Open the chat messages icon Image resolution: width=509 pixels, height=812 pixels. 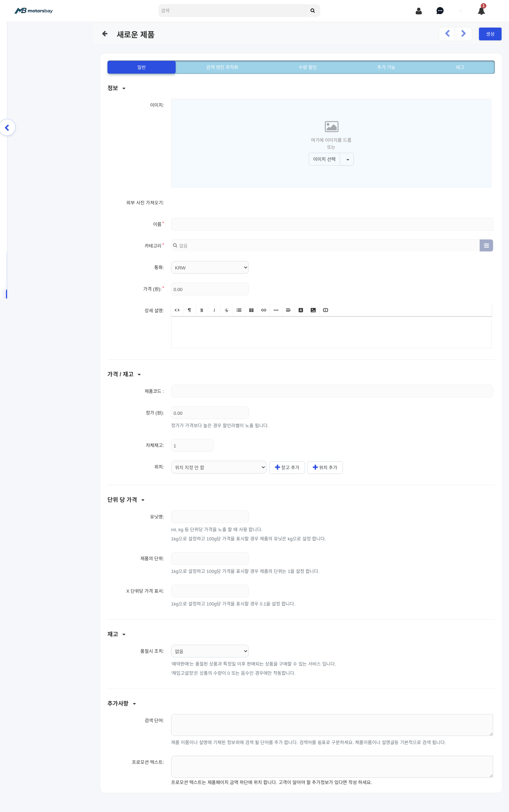click(x=440, y=11)
